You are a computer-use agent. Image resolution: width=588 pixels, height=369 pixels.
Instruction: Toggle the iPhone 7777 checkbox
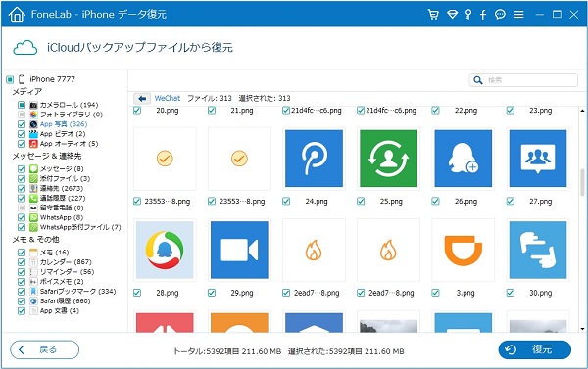pos(10,79)
